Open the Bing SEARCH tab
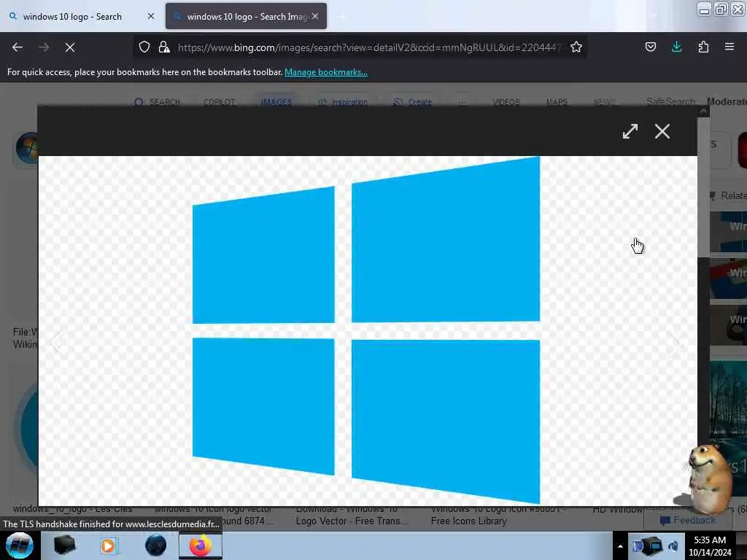 click(158, 102)
